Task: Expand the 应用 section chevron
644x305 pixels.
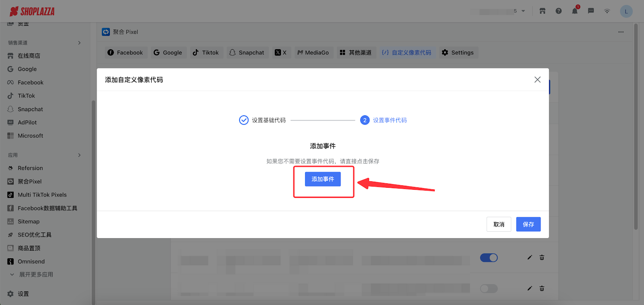Action: click(x=79, y=155)
